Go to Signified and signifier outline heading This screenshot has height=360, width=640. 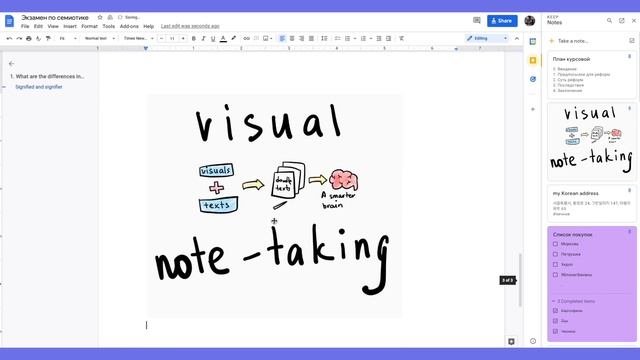39,87
